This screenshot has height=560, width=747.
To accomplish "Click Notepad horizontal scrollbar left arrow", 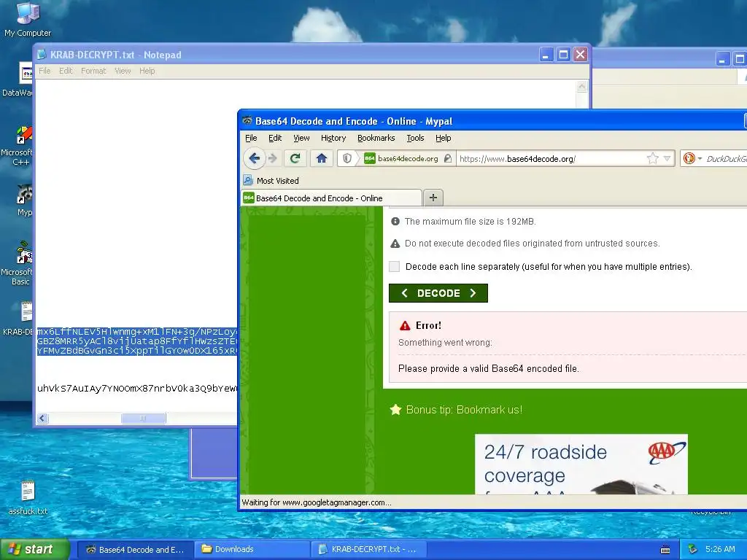I will point(43,419).
